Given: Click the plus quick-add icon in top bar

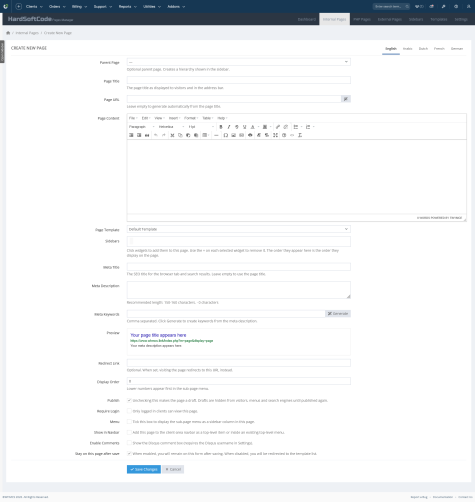Looking at the screenshot, I should click(x=19, y=6).
